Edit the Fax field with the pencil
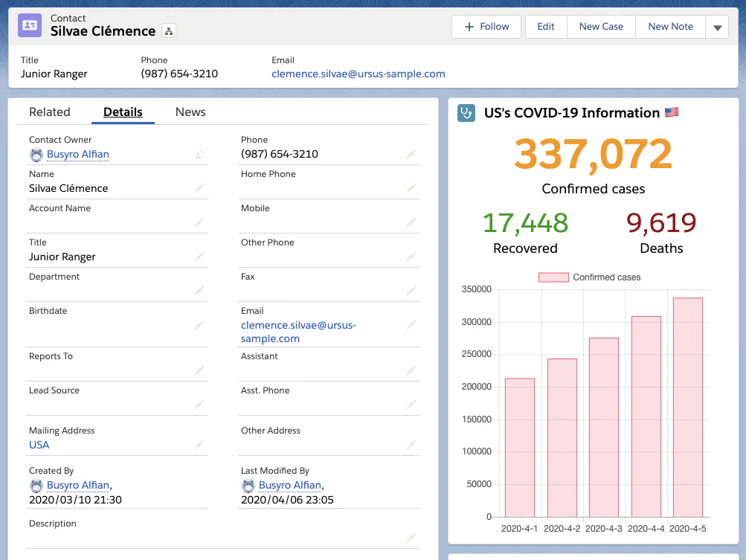Image resolution: width=746 pixels, height=560 pixels. pyautogui.click(x=411, y=290)
